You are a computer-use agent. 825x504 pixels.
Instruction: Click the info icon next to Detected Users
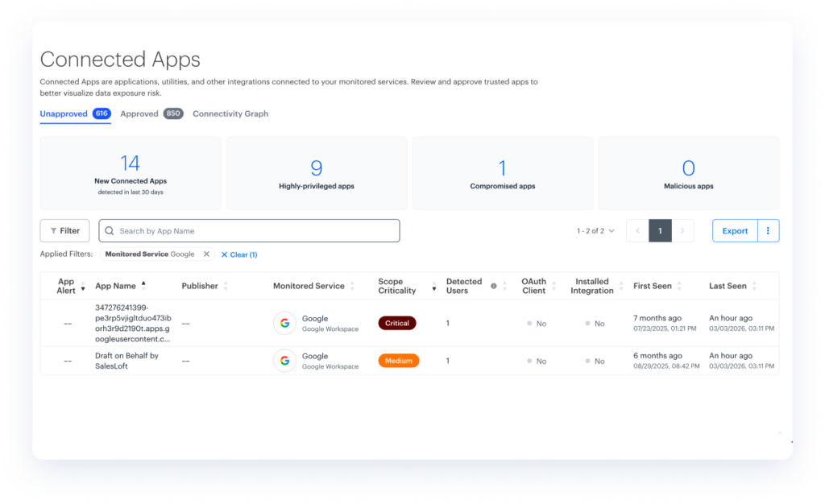point(494,286)
